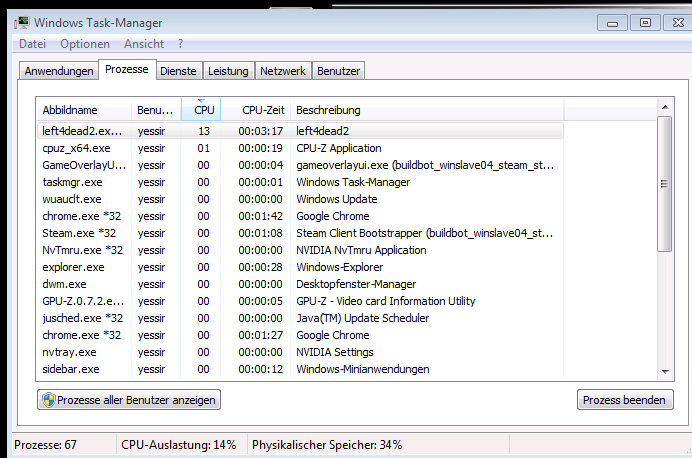Click the CPU-Z Application description
692x458 pixels.
point(339,148)
